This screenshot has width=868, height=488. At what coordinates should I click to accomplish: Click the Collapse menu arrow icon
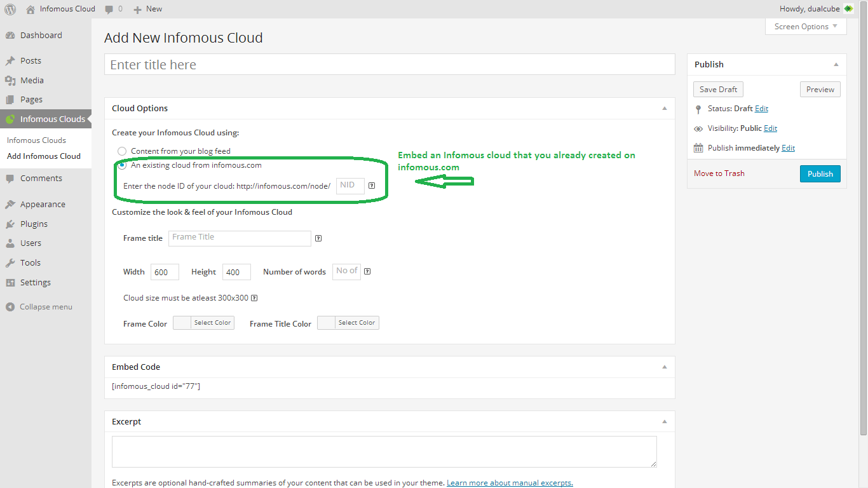10,307
